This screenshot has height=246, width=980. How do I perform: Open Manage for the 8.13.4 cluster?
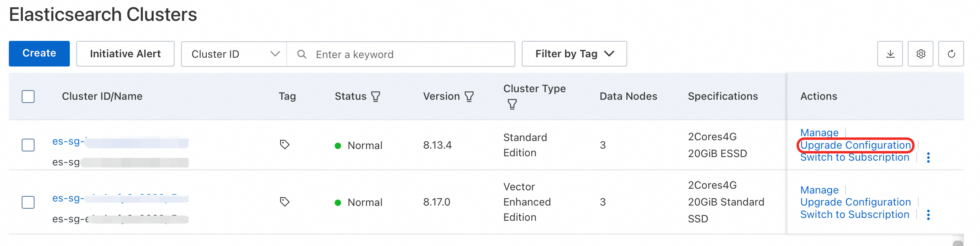pyautogui.click(x=819, y=133)
